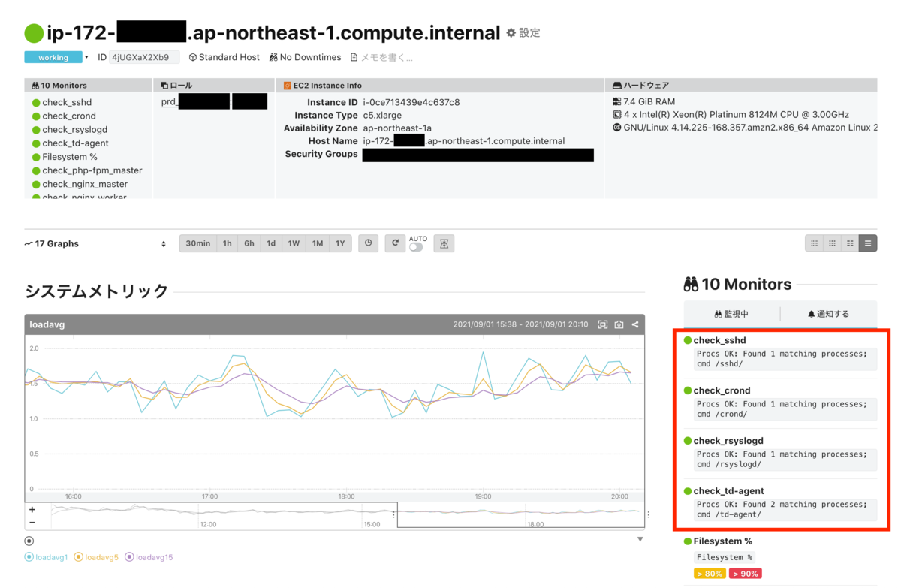
Task: Open the working status dropdown
Action: 86,57
